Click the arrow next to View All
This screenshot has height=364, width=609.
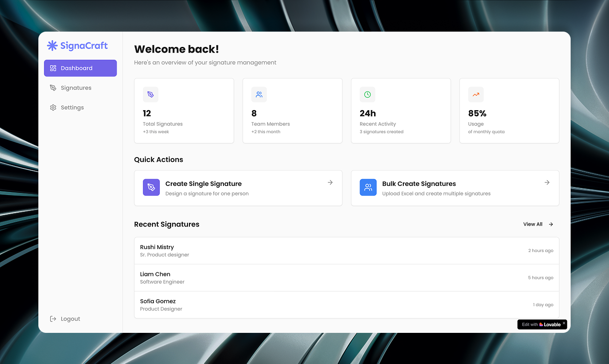pyautogui.click(x=551, y=224)
